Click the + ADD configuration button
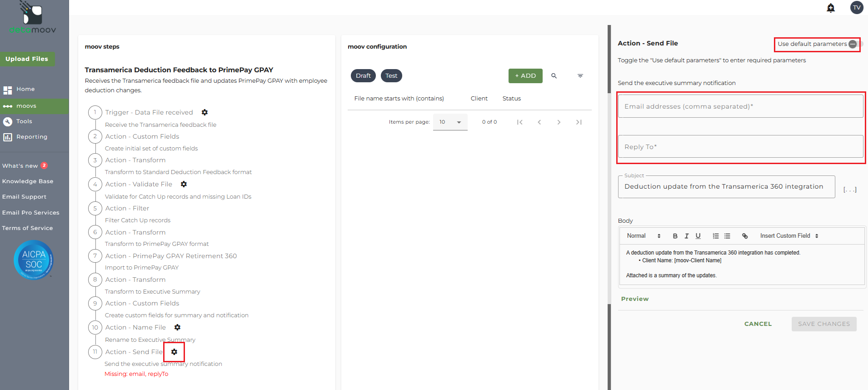The width and height of the screenshot is (868, 390). click(525, 76)
